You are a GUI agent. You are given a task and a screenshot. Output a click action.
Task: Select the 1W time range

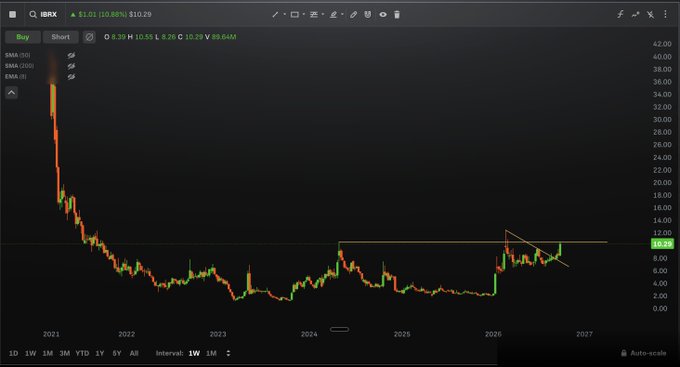[x=30, y=353]
